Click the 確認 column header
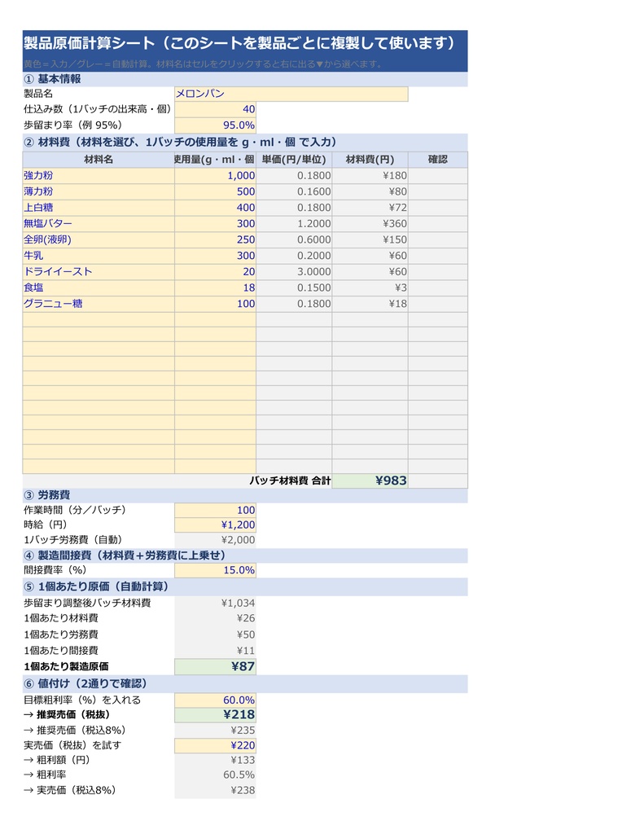This screenshot has width=644, height=834. [x=438, y=160]
